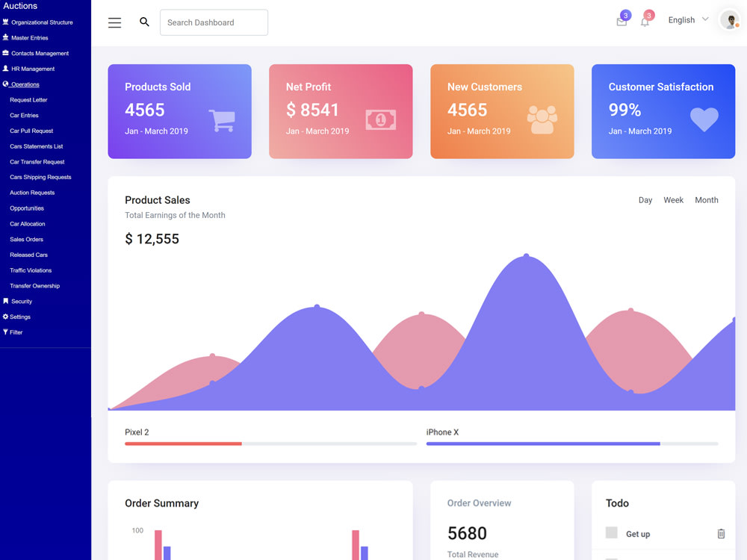
Task: Click the $ 8541 net profit value
Action: 312,110
